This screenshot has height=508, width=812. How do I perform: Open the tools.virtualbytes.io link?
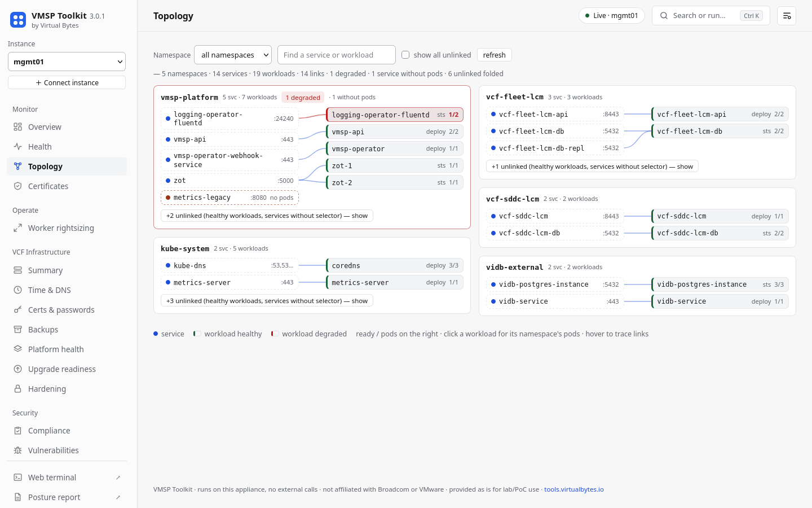[x=574, y=489]
